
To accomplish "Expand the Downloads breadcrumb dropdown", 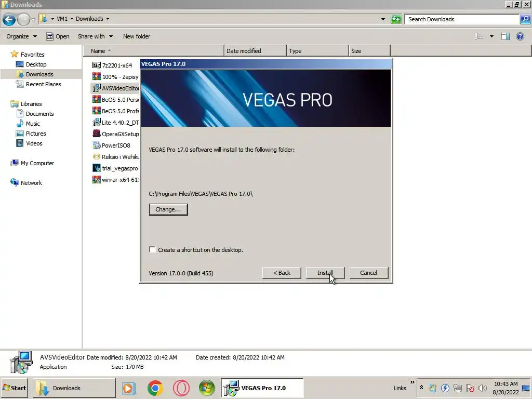I will point(108,19).
